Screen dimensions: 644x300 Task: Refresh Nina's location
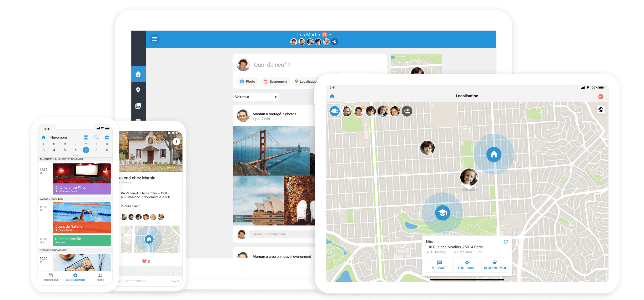tap(506, 242)
